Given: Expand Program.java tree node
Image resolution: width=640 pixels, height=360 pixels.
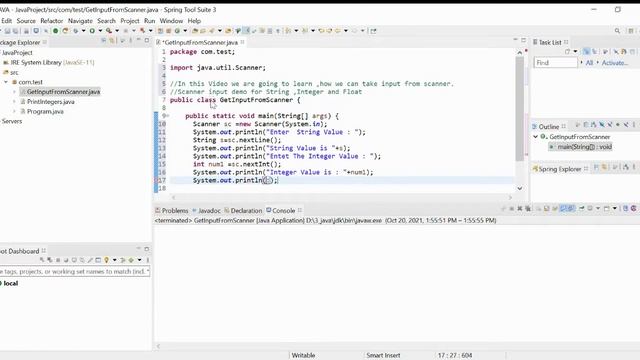Looking at the screenshot, I should click(14, 111).
